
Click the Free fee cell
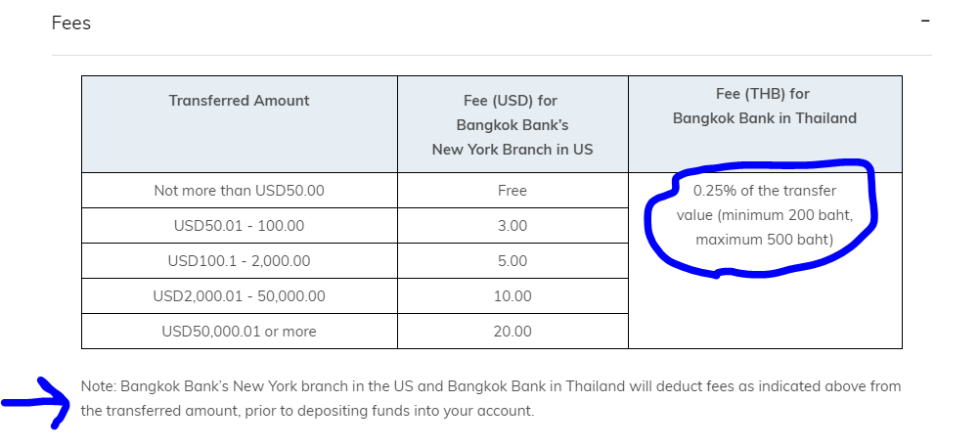pyautogui.click(x=512, y=191)
